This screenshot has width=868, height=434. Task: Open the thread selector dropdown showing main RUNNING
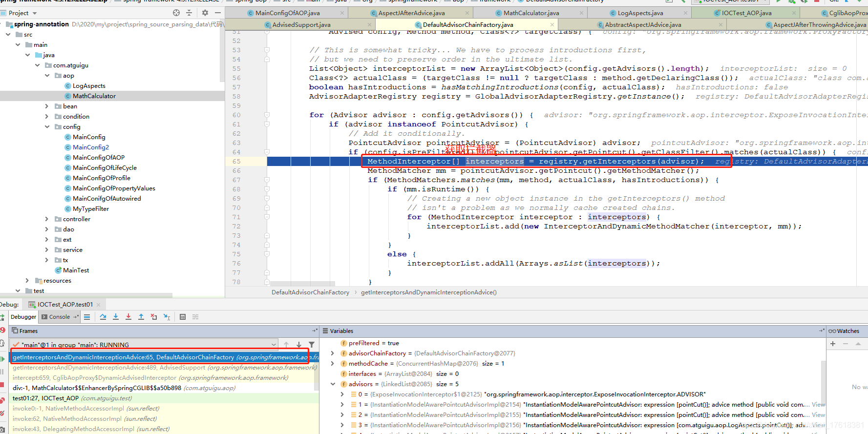tap(145, 345)
